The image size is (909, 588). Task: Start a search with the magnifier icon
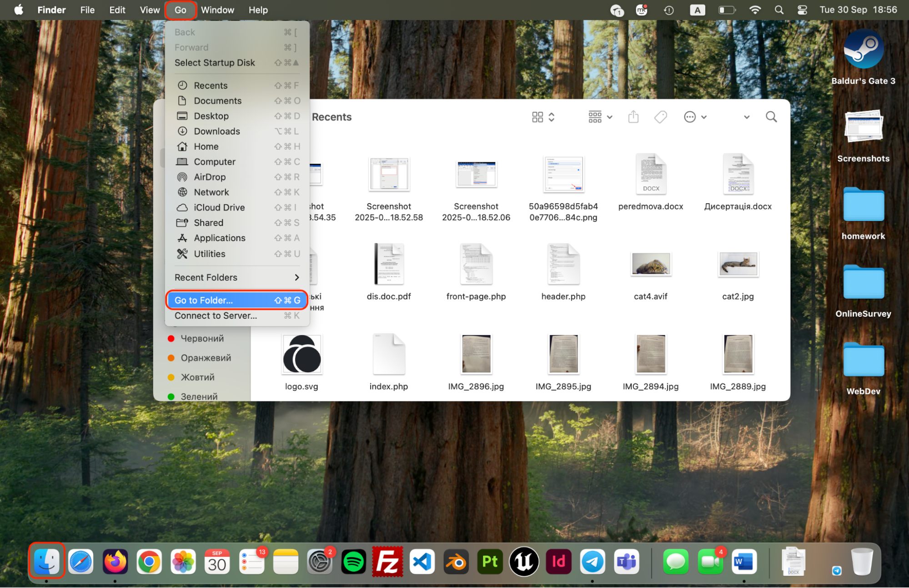771,117
